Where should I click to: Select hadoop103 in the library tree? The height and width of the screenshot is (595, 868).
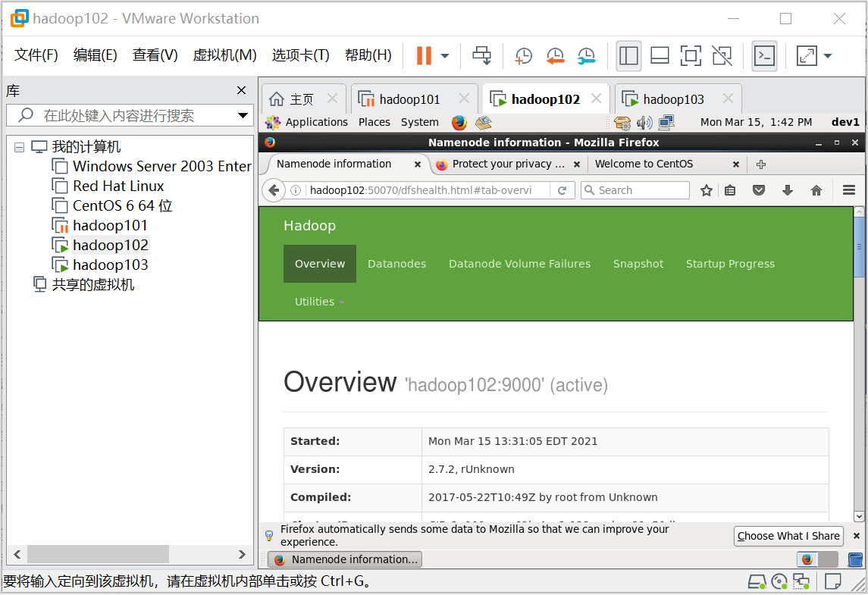coord(99,265)
